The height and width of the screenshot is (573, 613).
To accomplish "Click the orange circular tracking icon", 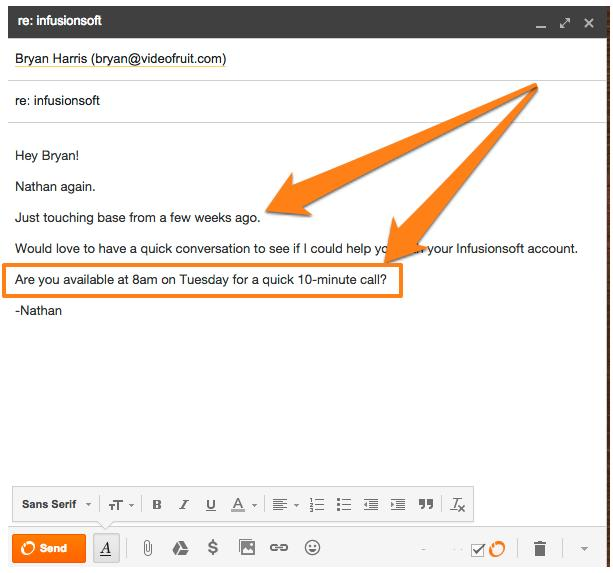I will (x=496, y=549).
